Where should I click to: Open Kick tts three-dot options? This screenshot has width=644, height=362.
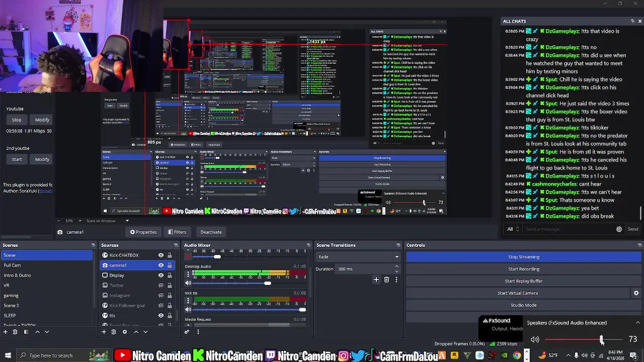tap(188, 301)
